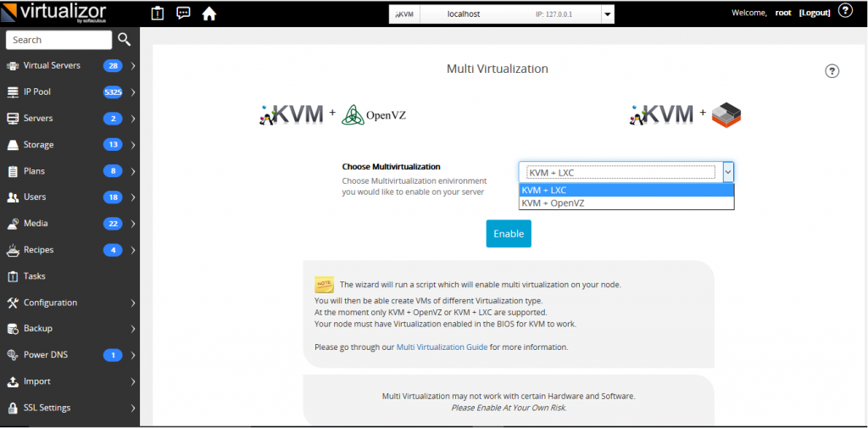
Task: Click the Plans clipboard sidebar icon
Action: pos(13,171)
